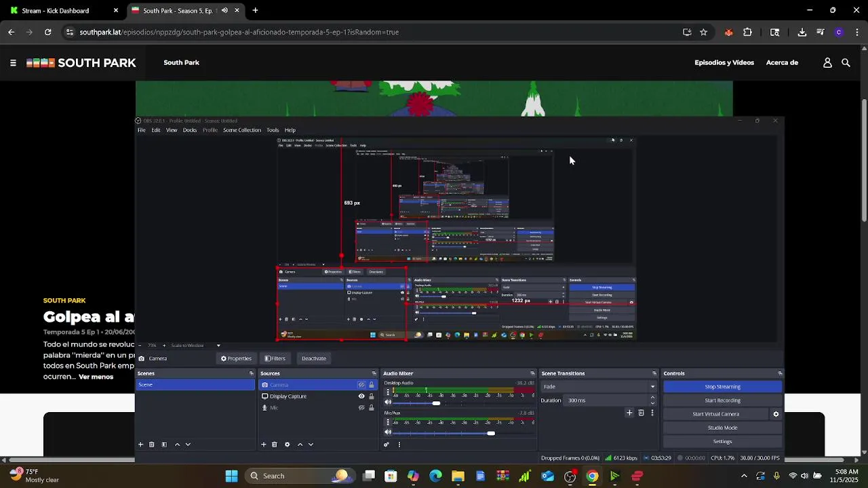The image size is (868, 488).
Task: Bookmark this page with the star icon
Action: click(x=703, y=32)
